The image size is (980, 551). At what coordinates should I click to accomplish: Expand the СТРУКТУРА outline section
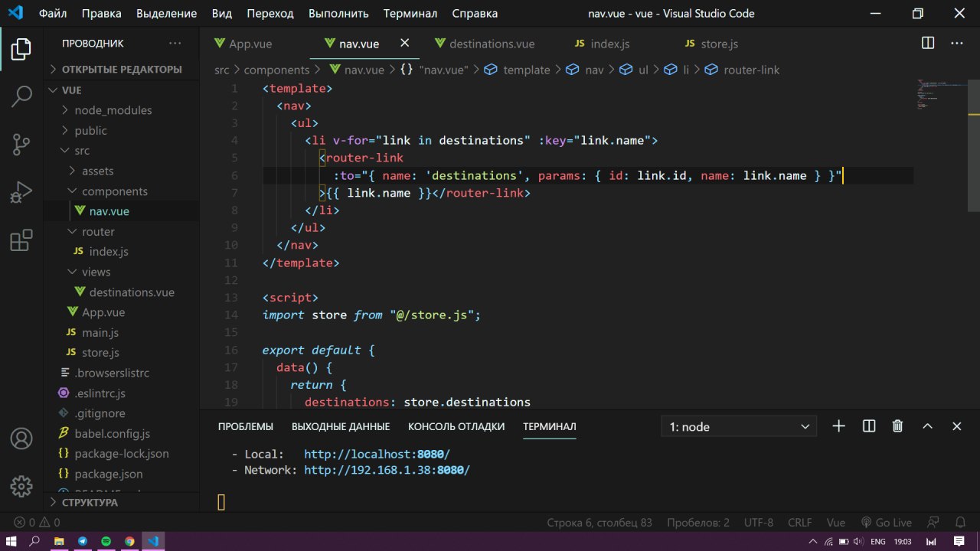(x=90, y=503)
